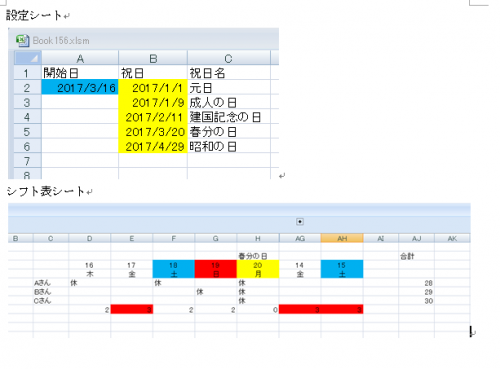Select column C header in the shift table
Image resolution: width=500 pixels, height=369 pixels.
51,238
